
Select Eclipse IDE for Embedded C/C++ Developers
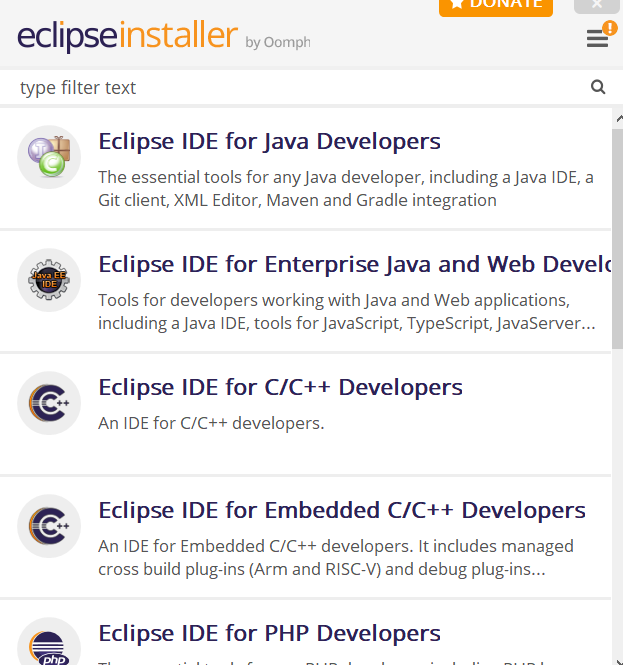342,510
